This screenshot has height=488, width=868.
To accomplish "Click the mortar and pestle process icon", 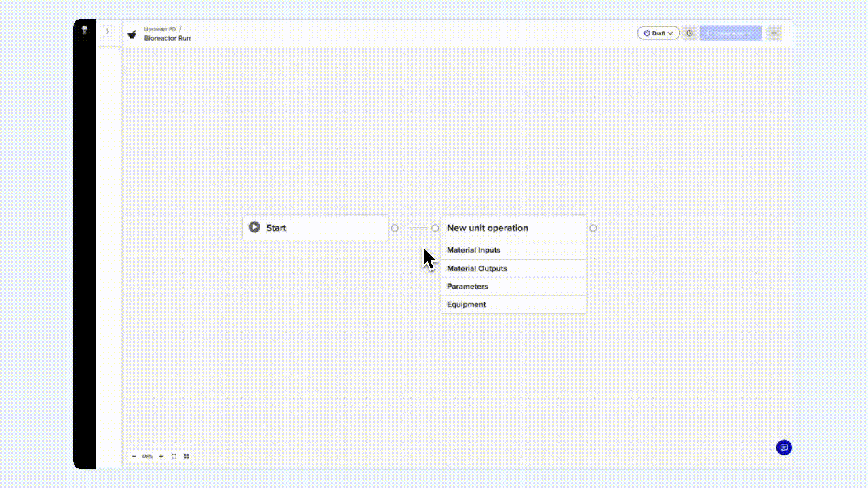I will (132, 34).
